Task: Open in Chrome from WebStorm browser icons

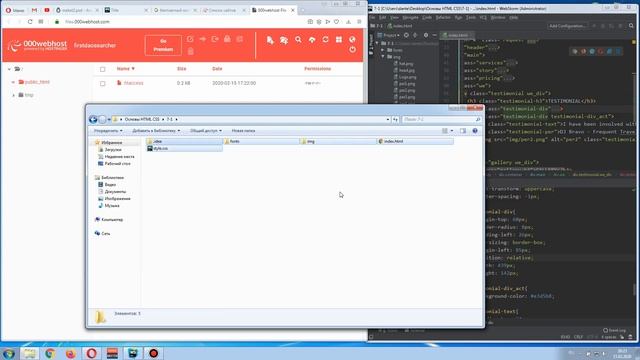Action: [575, 51]
